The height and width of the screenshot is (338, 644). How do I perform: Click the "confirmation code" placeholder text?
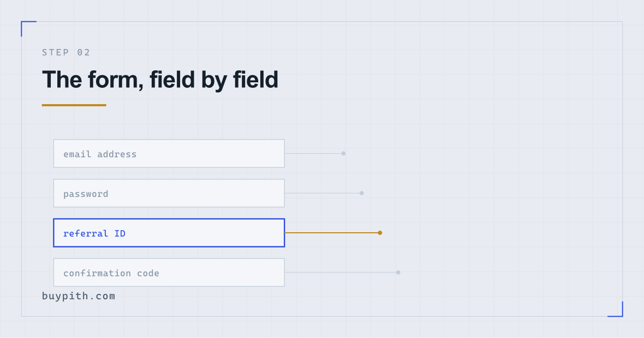point(111,273)
